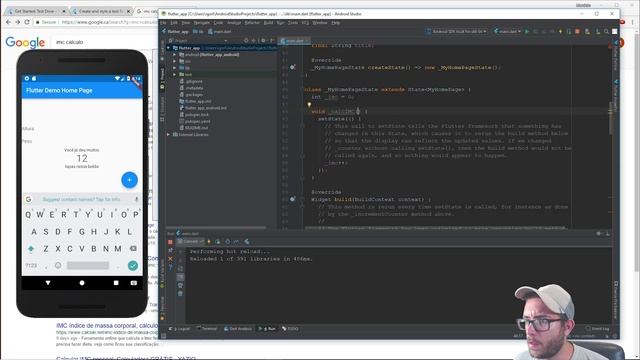The width and height of the screenshot is (640, 360).
Task: Click the Run panel settings gear icon
Action: pos(599,233)
